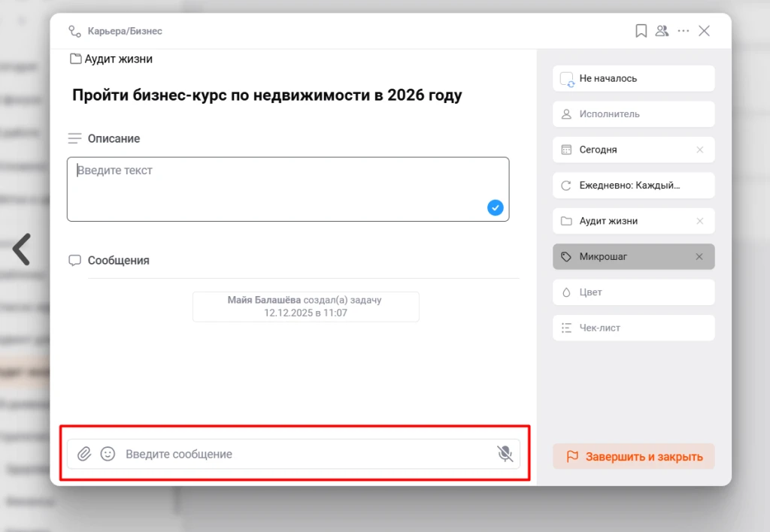
Task: Open the 'Чек-лист' option
Action: (x=633, y=328)
